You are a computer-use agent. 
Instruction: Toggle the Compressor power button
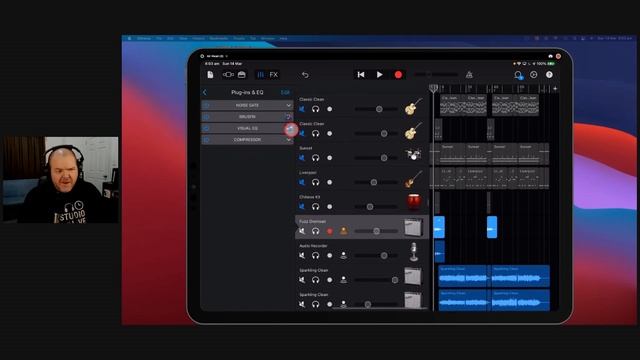pyautogui.click(x=206, y=140)
